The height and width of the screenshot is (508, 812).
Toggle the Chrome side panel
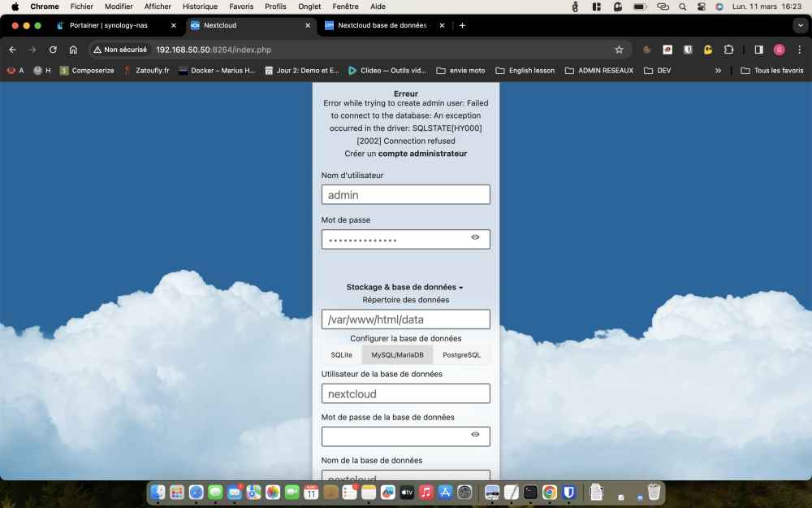(x=758, y=50)
